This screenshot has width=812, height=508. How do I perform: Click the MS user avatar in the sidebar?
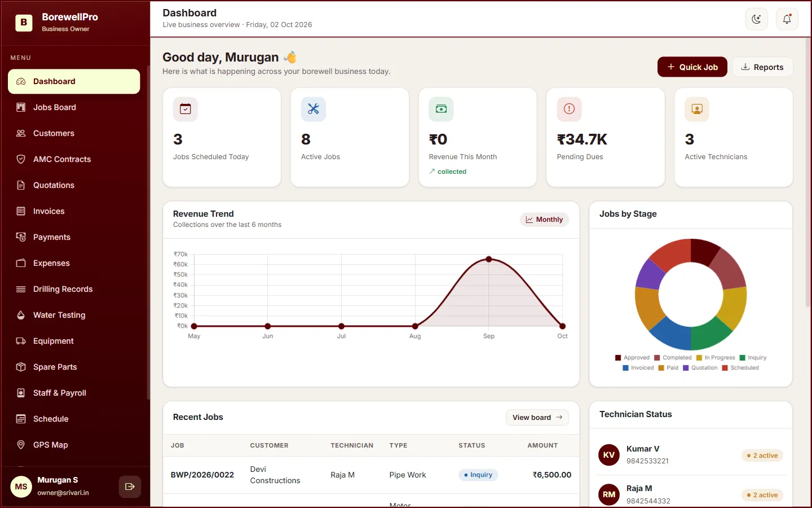tap(21, 487)
